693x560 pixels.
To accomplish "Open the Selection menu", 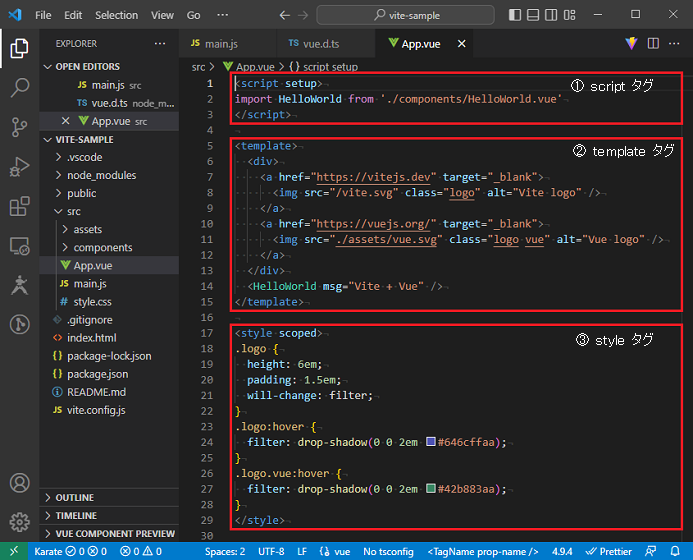I will coord(116,15).
